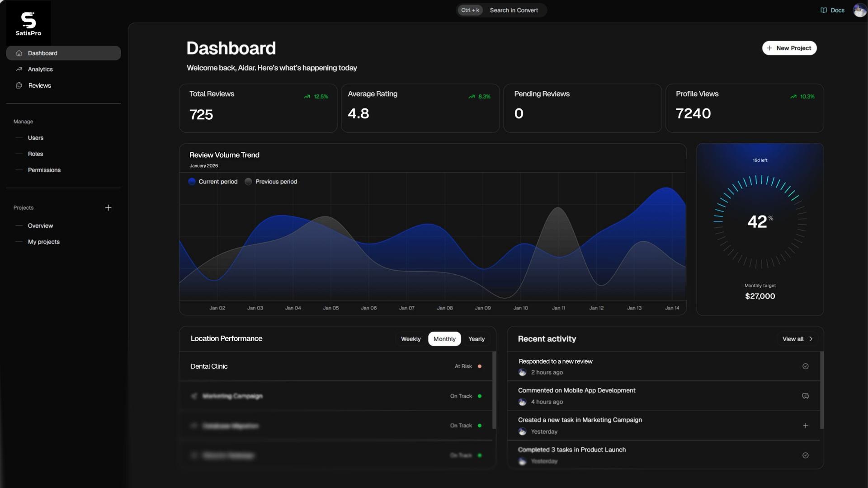The image size is (868, 488).
Task: Click the Analytics trend icon in sidebar
Action: [19, 69]
